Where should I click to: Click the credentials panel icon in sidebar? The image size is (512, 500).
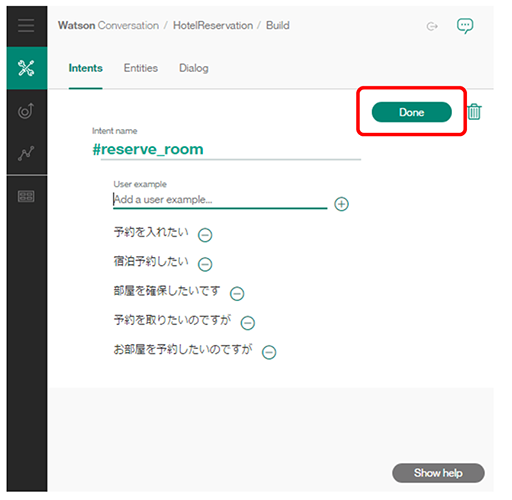click(x=26, y=196)
